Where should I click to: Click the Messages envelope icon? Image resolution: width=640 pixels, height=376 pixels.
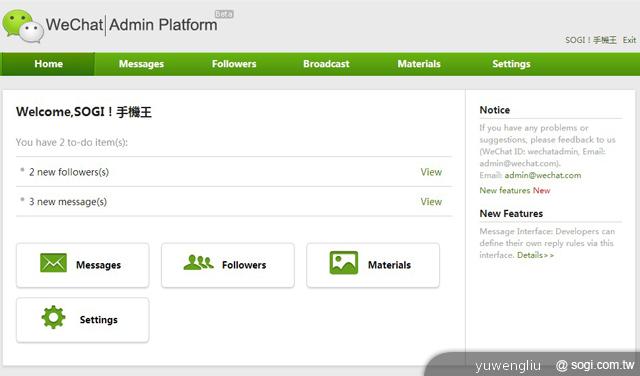click(53, 263)
